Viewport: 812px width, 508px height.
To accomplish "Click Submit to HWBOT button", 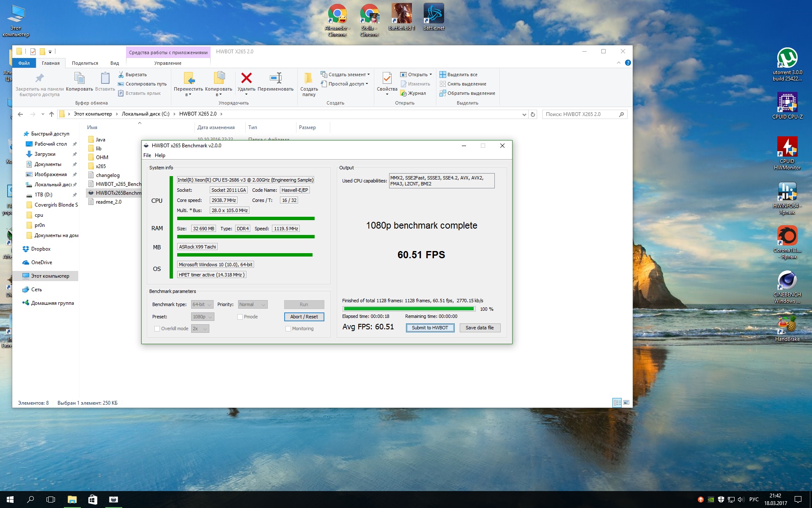I will 430,328.
